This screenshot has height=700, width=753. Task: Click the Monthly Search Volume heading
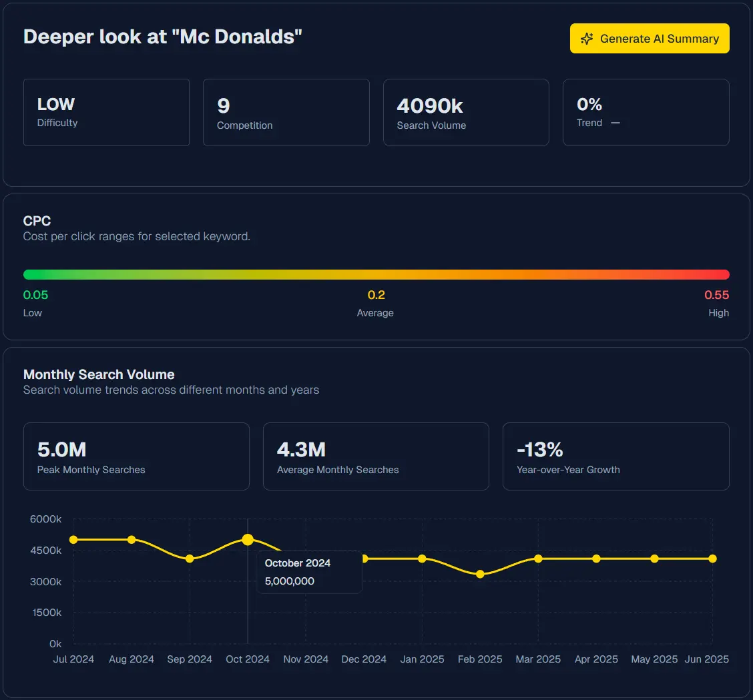99,374
